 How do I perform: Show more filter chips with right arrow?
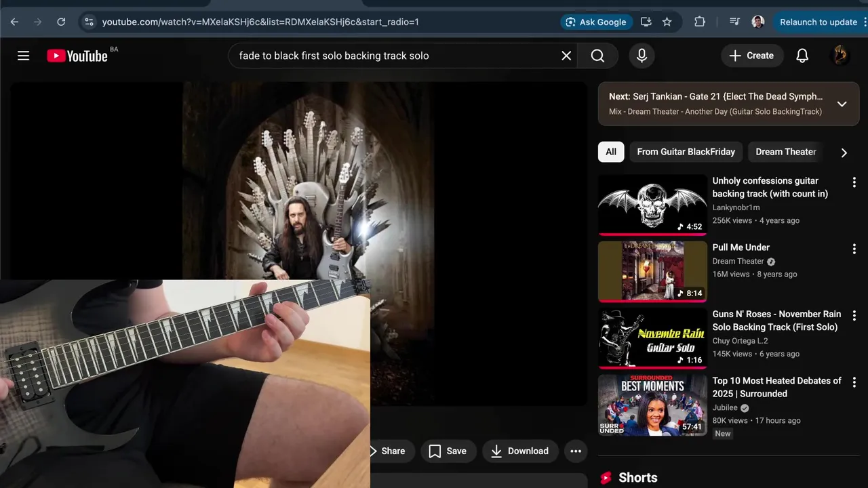[844, 152]
